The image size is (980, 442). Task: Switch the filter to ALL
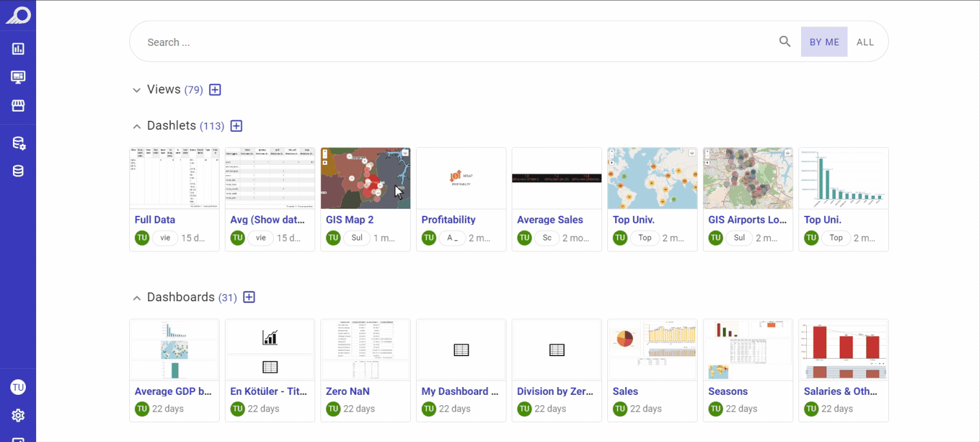tap(865, 42)
